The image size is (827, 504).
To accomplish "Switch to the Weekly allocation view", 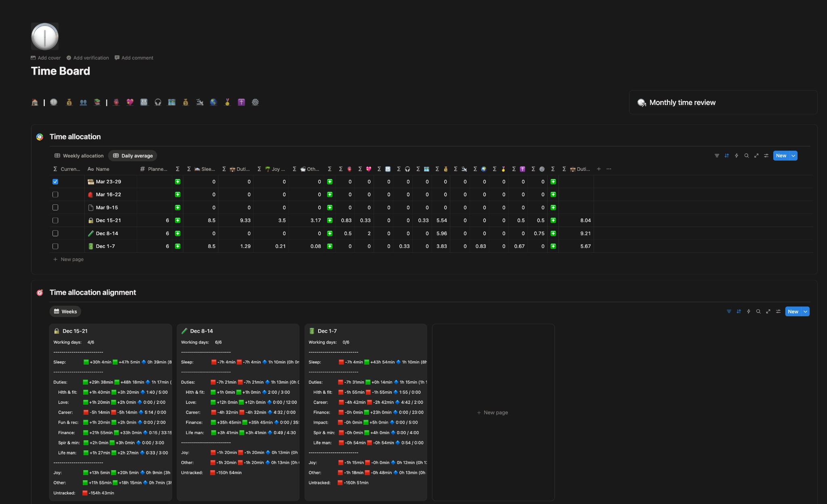I will tap(78, 155).
